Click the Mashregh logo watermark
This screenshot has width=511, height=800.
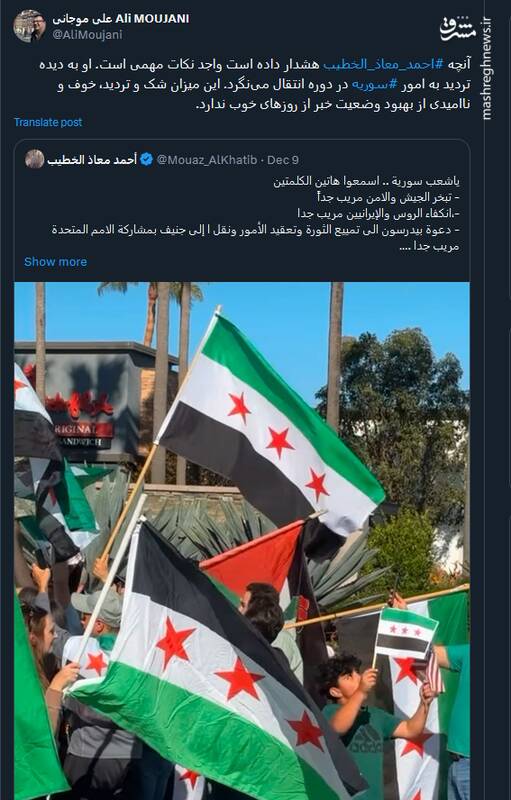pos(458,28)
